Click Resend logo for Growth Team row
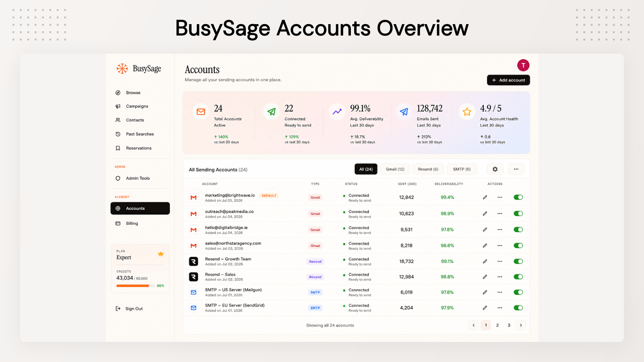Image resolution: width=644 pixels, height=362 pixels. click(x=194, y=261)
